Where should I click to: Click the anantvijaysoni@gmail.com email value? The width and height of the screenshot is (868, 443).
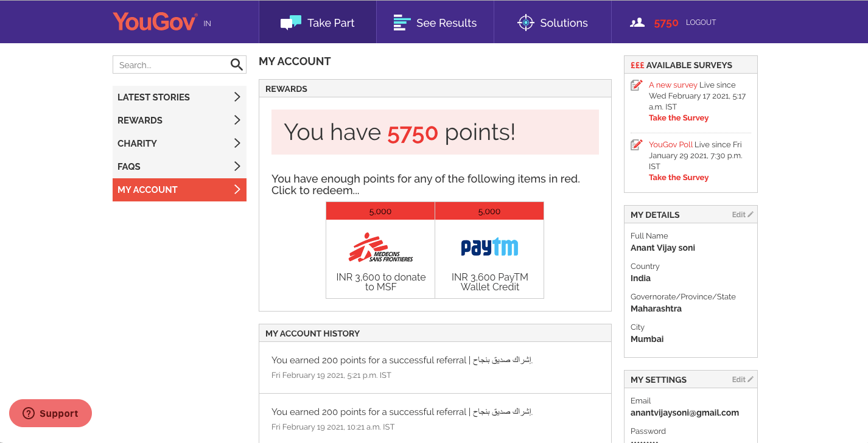tap(685, 413)
